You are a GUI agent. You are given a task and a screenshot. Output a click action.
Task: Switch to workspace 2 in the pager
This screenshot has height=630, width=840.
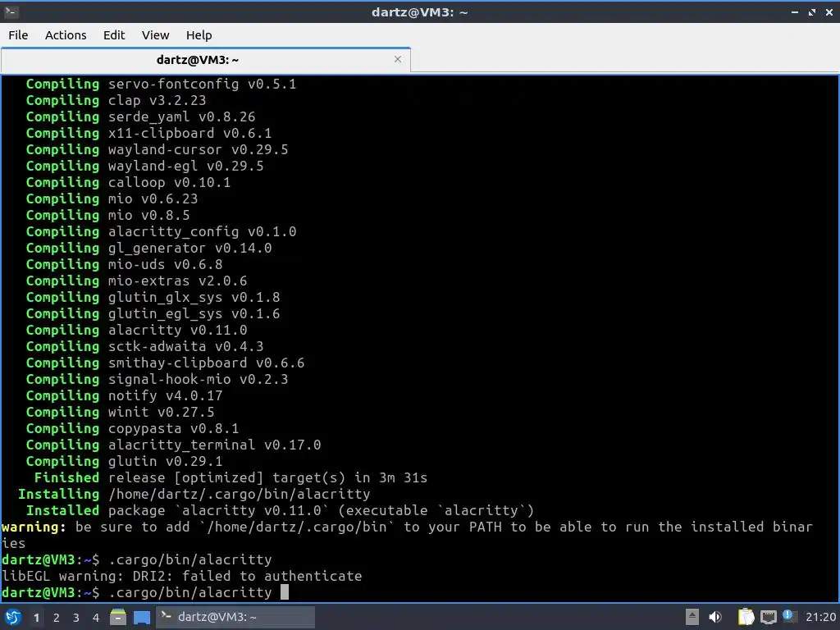pyautogui.click(x=57, y=618)
